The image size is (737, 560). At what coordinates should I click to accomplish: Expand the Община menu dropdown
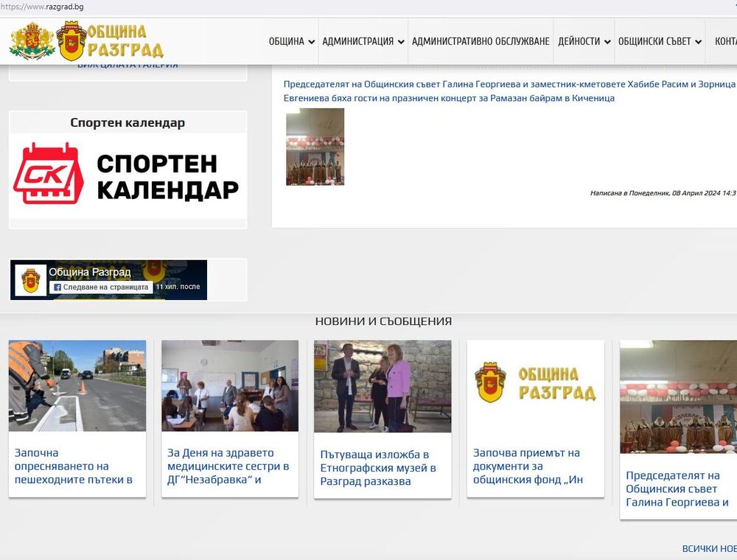292,42
